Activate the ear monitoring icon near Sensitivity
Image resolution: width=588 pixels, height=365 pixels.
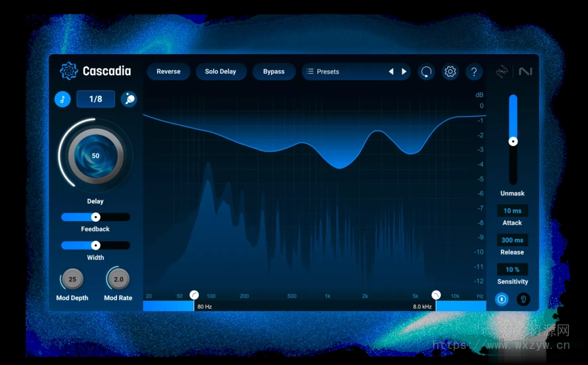(523, 299)
